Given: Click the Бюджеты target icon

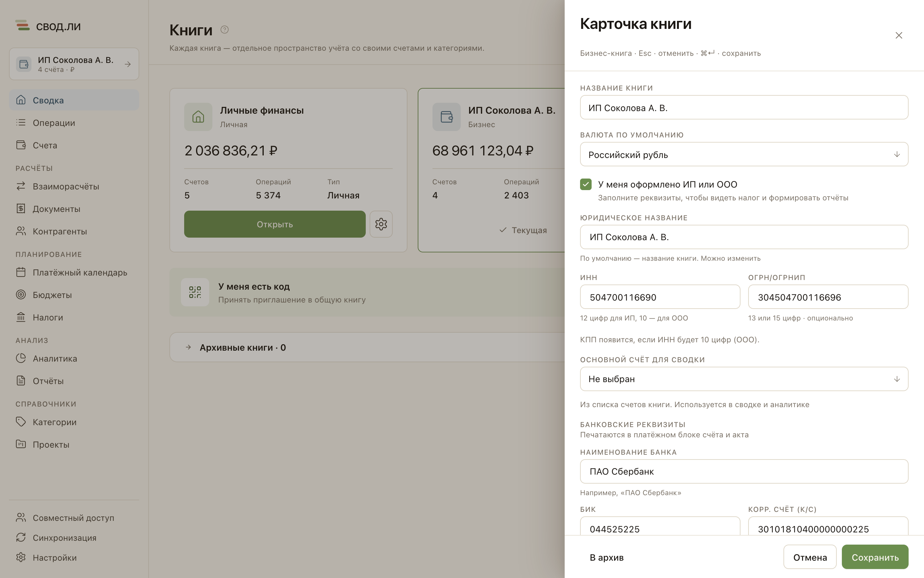Looking at the screenshot, I should pos(21,295).
